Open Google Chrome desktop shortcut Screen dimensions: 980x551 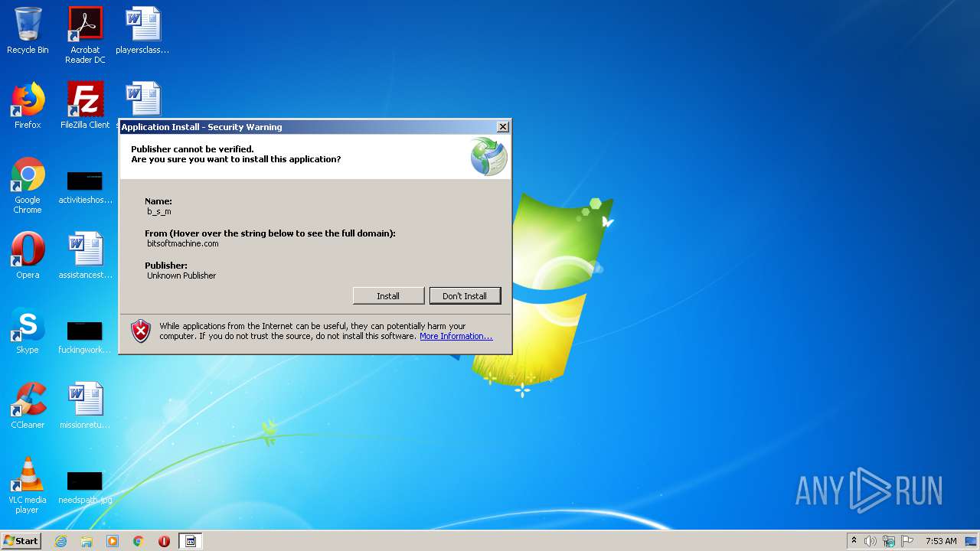28,185
